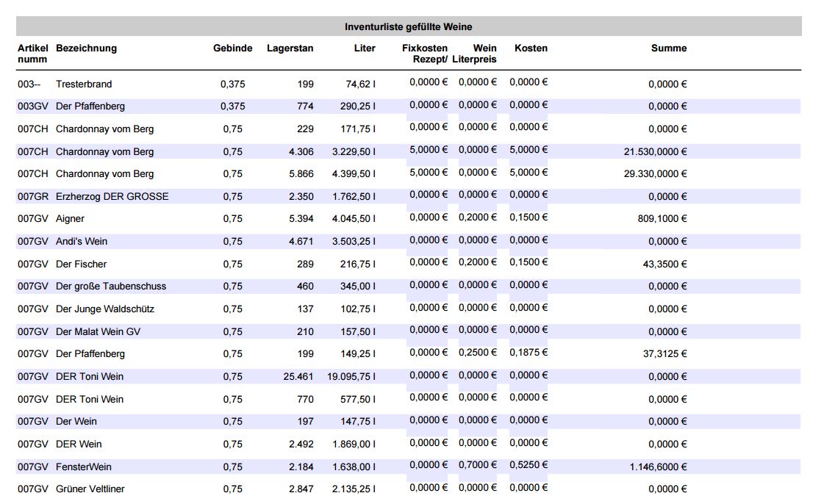
Task: Click stock value '4.671'
Action: point(301,242)
